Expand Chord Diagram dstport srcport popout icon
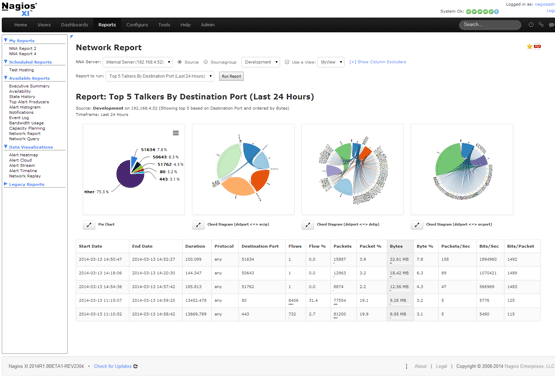Viewport: 555px width, 376px height. (x=417, y=224)
